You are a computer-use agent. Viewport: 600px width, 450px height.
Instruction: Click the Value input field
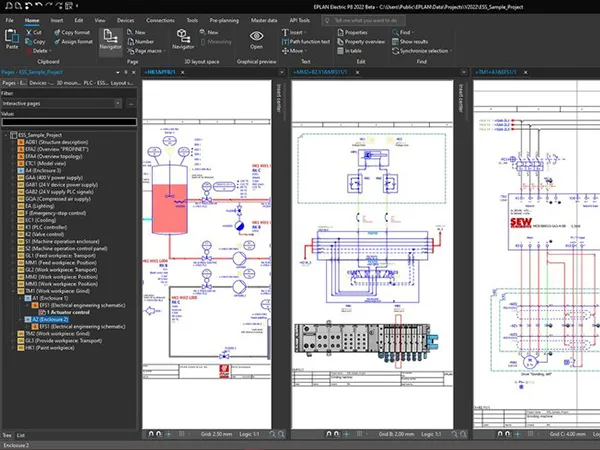[x=66, y=122]
